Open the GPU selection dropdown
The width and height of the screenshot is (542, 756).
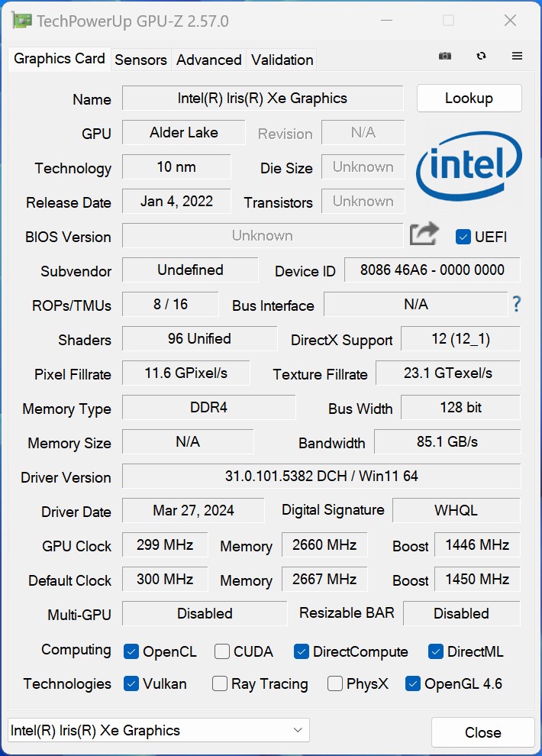click(158, 730)
